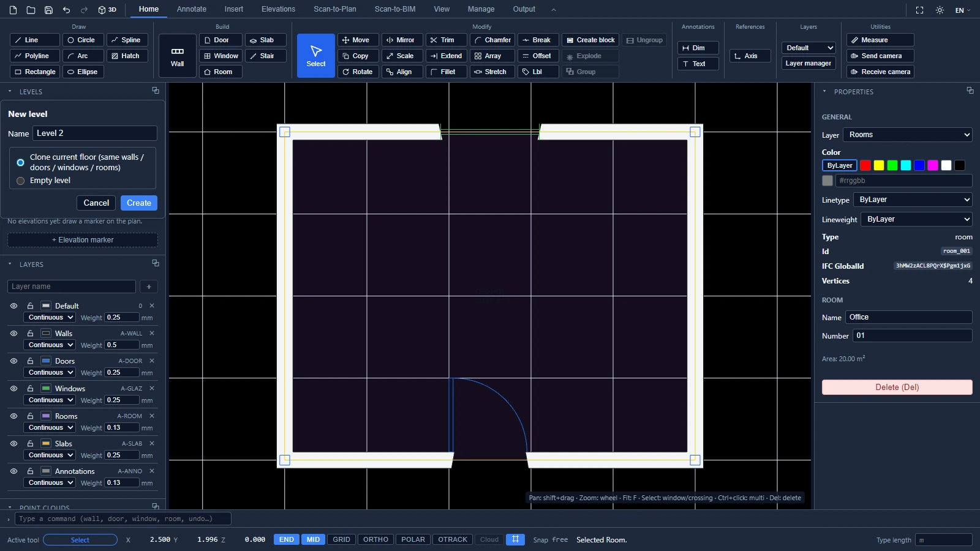The height and width of the screenshot is (551, 980).
Task: Open the Layer manager
Action: click(809, 63)
